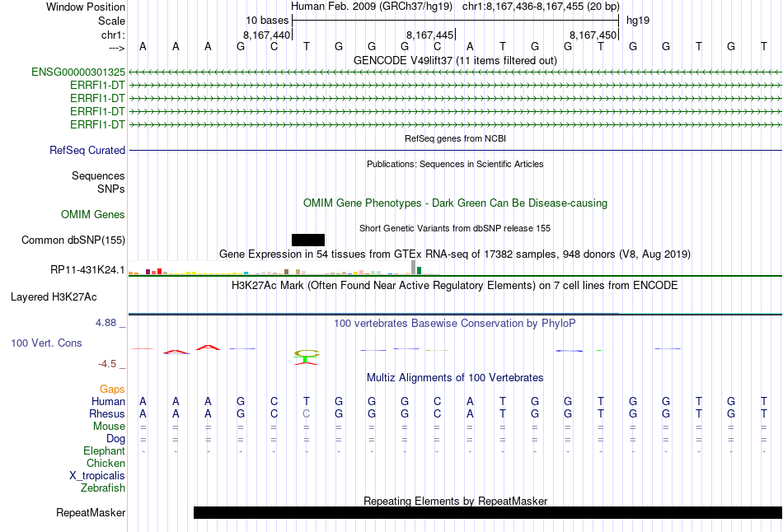Click the PhyloP logo at the T base
Screen dimensions: 783x532
click(306, 358)
